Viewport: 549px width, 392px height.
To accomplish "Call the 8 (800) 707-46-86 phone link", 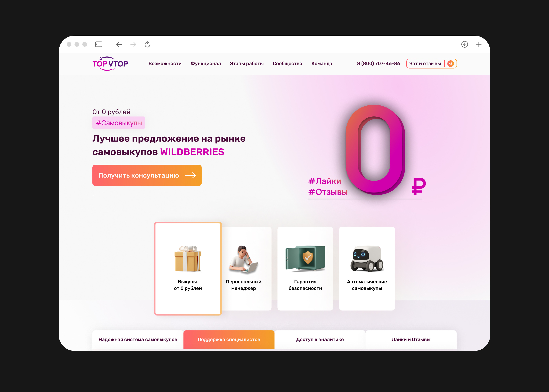I will pyautogui.click(x=378, y=64).
